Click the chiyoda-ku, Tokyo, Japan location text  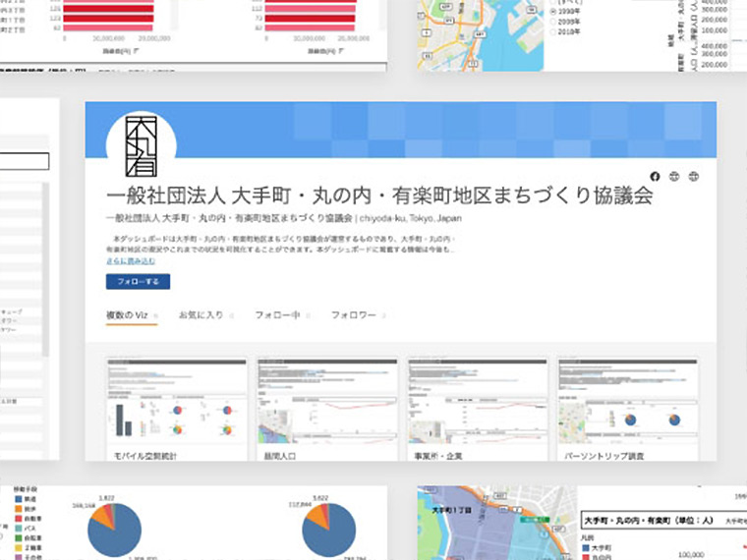pyautogui.click(x=410, y=218)
